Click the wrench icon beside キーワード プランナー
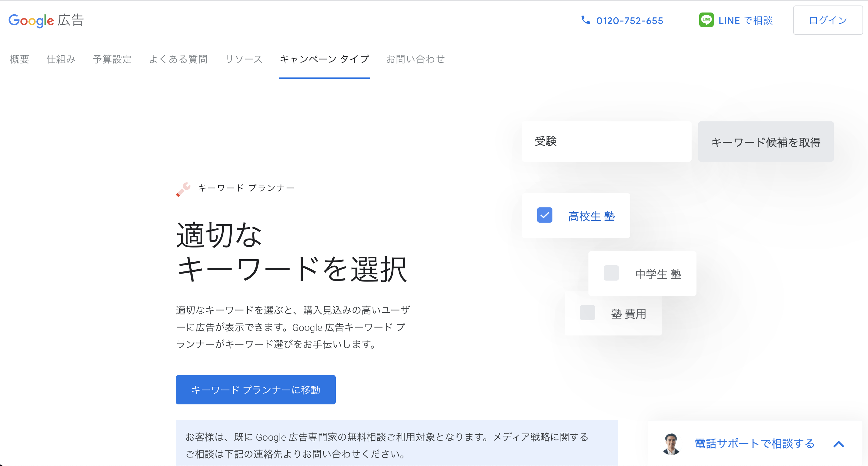The height and width of the screenshot is (466, 868). click(183, 189)
